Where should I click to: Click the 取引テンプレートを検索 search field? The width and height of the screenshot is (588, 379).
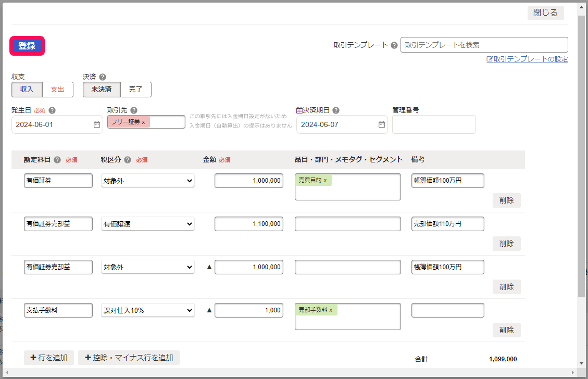coord(484,45)
